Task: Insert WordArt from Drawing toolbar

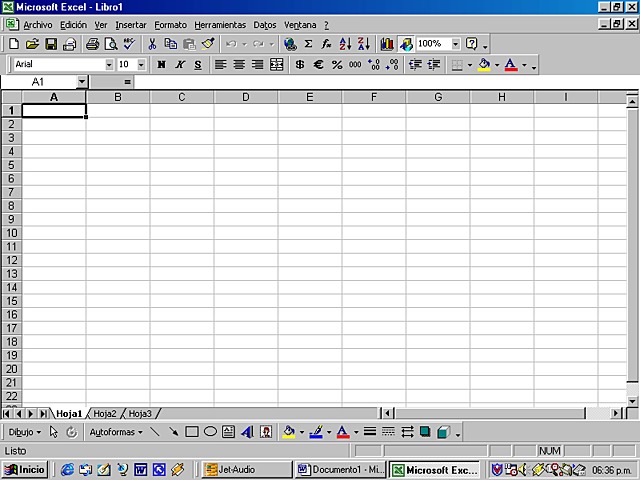Action: click(x=247, y=432)
